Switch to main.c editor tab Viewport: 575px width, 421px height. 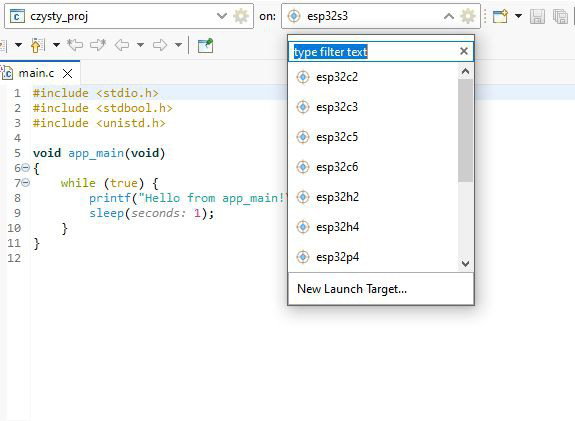click(x=37, y=73)
